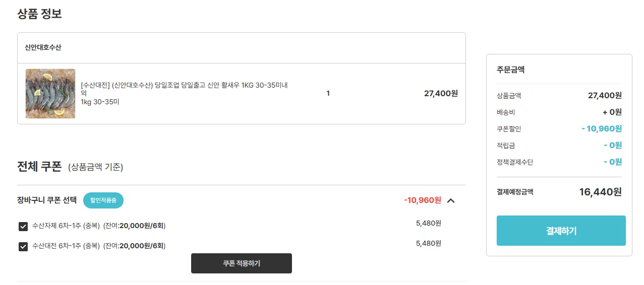644x285 pixels.
Task: Collapse the cart coupon section chevron
Action: pos(451,200)
